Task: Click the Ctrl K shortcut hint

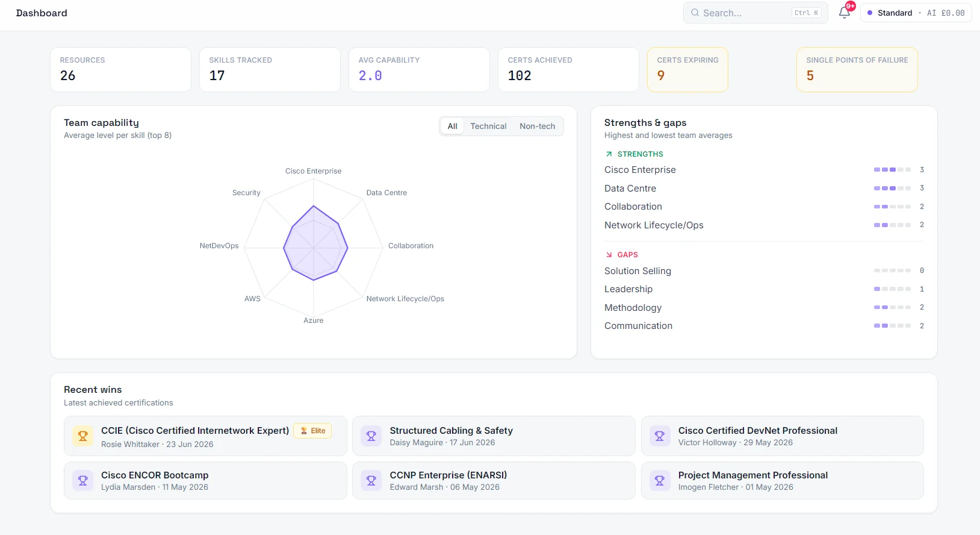Action: pyautogui.click(x=806, y=13)
